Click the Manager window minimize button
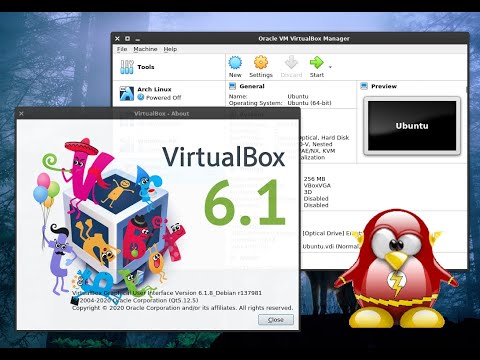This screenshot has width=480, height=360. tap(137, 39)
